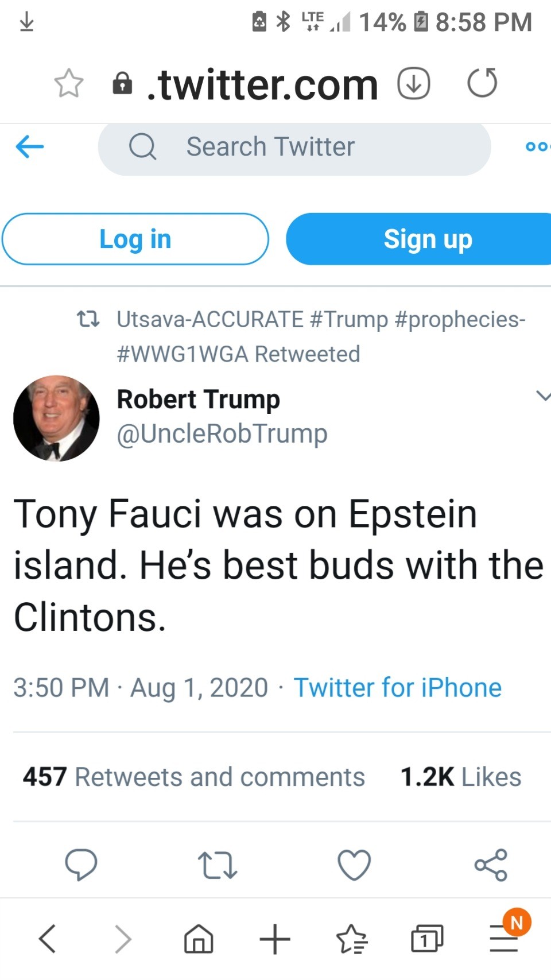
Task: Open a new tab with plus icon
Action: pos(275,939)
